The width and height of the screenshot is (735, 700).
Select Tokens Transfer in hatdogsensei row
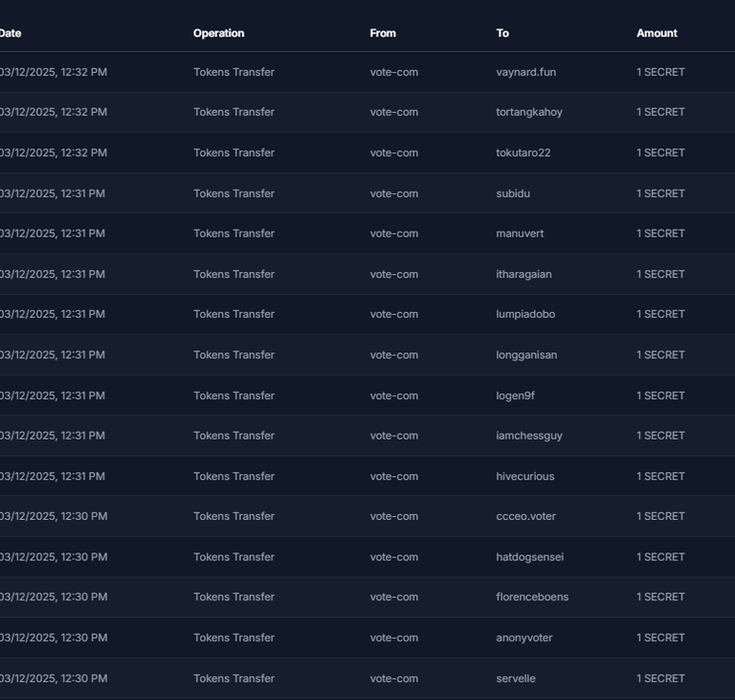(x=234, y=557)
